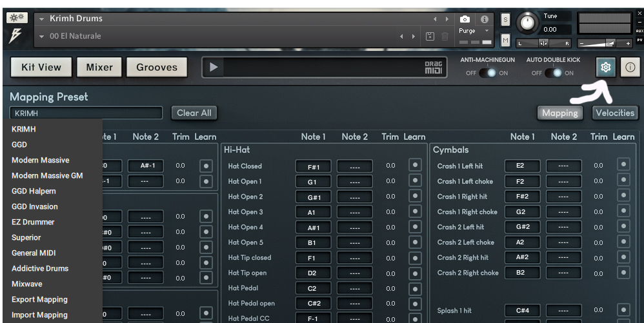Click the Drag MIDI icon
The height and width of the screenshot is (323, 644).
(x=432, y=67)
